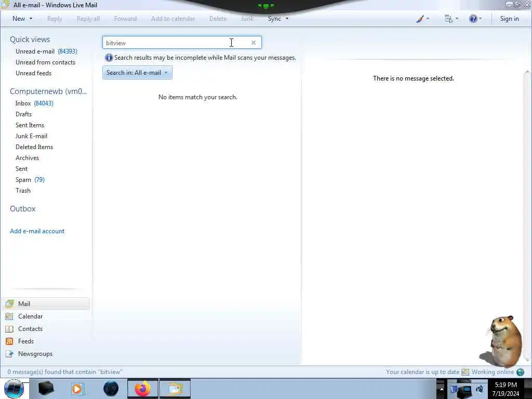Click the Mail envelope icon in the navigation pane
Image resolution: width=532 pixels, height=399 pixels.
pyautogui.click(x=9, y=304)
